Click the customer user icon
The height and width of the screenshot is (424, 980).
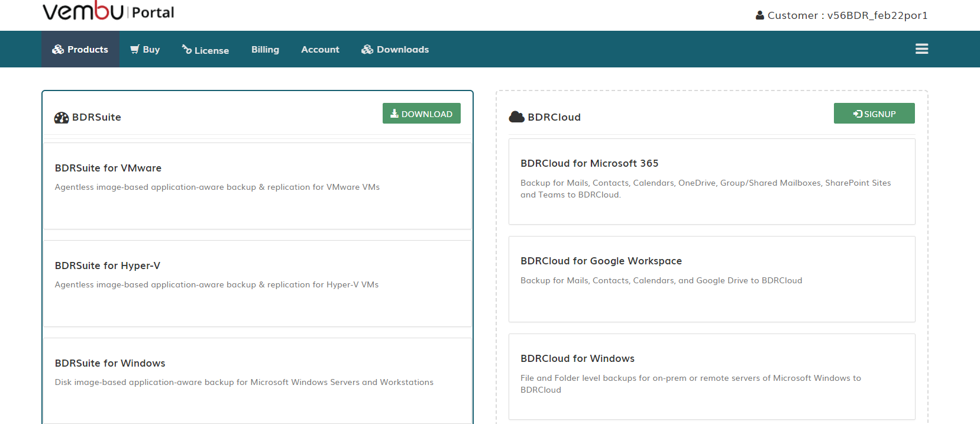pyautogui.click(x=760, y=15)
